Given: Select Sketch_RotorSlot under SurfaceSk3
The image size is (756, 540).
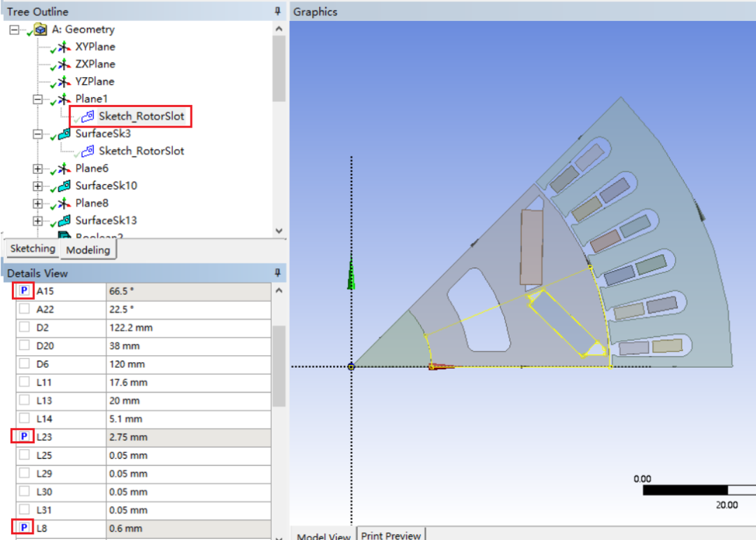Looking at the screenshot, I should pos(141,151).
